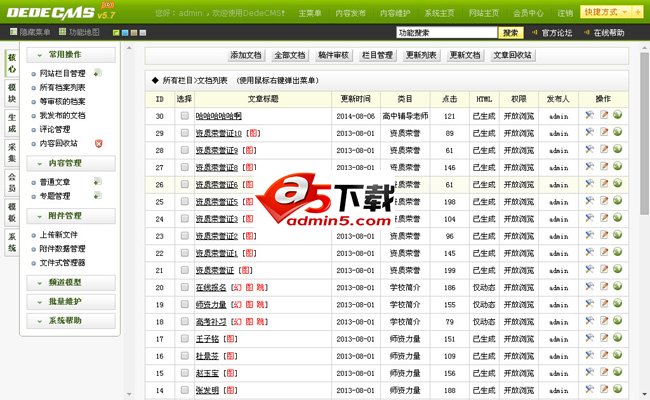The image size is (650, 400).
Task: Switch to the 生成 vertical tab
Action: coord(12,123)
